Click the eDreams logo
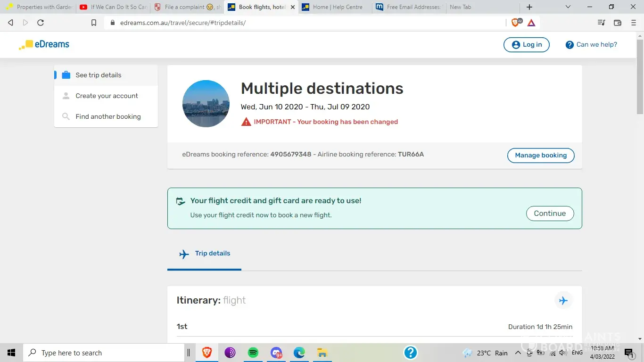Image resolution: width=644 pixels, height=362 pixels. pos(44,45)
